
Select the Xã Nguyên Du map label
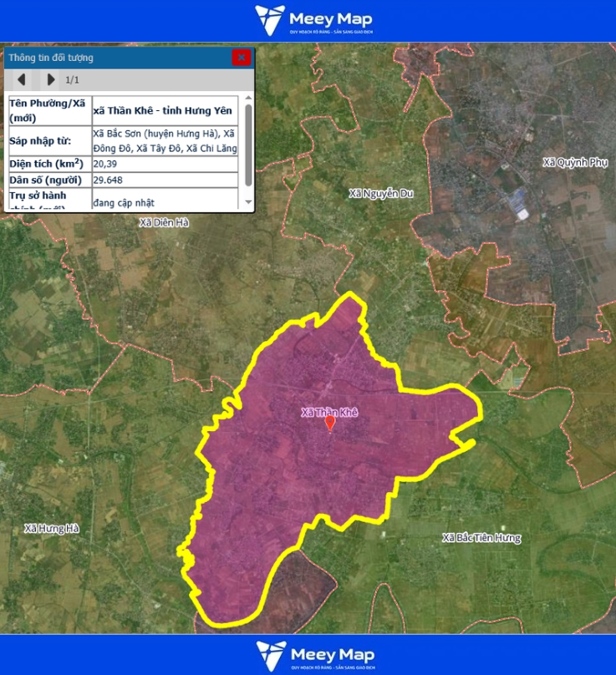coord(381,194)
